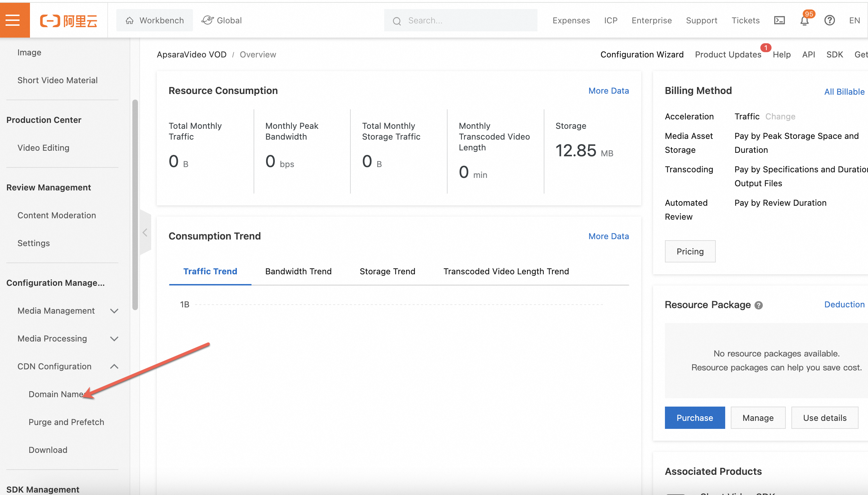Expand Media Management section

(x=68, y=311)
